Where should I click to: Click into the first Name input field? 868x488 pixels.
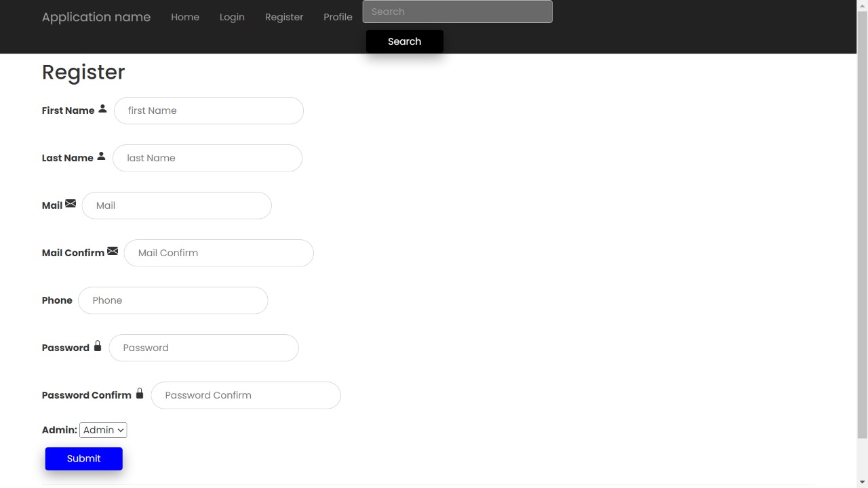(x=209, y=110)
